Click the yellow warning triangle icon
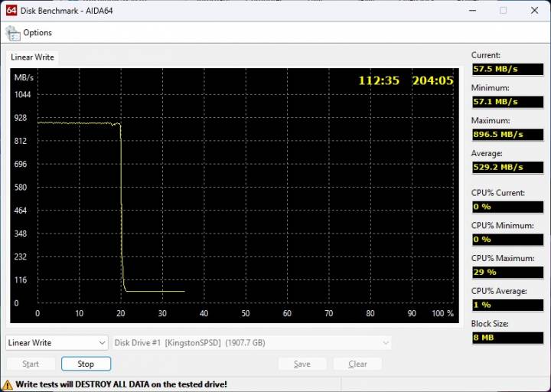Screen dimensions: 551x392 click(x=8, y=384)
